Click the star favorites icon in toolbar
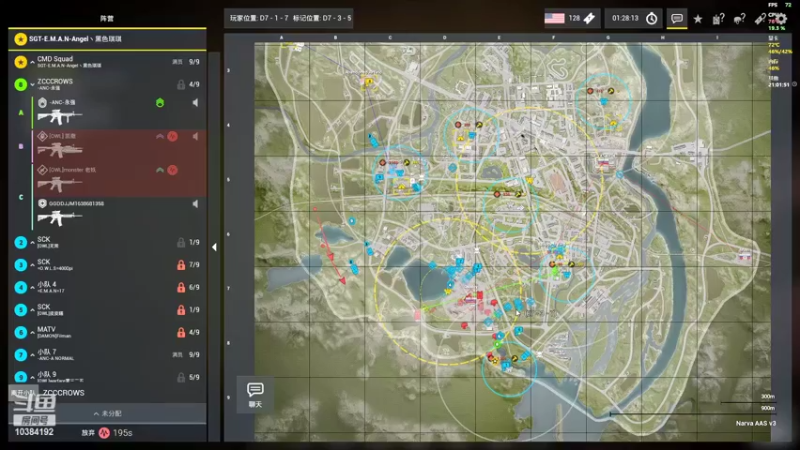The width and height of the screenshot is (800, 450). coord(697,19)
